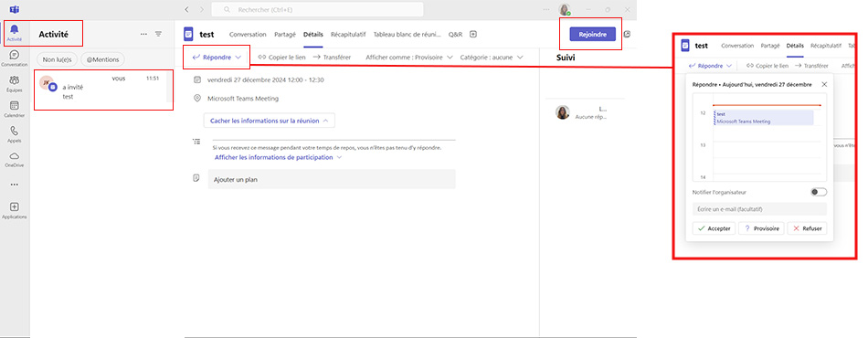Click Refuser in the response popup
868x338 pixels.
[x=807, y=228]
